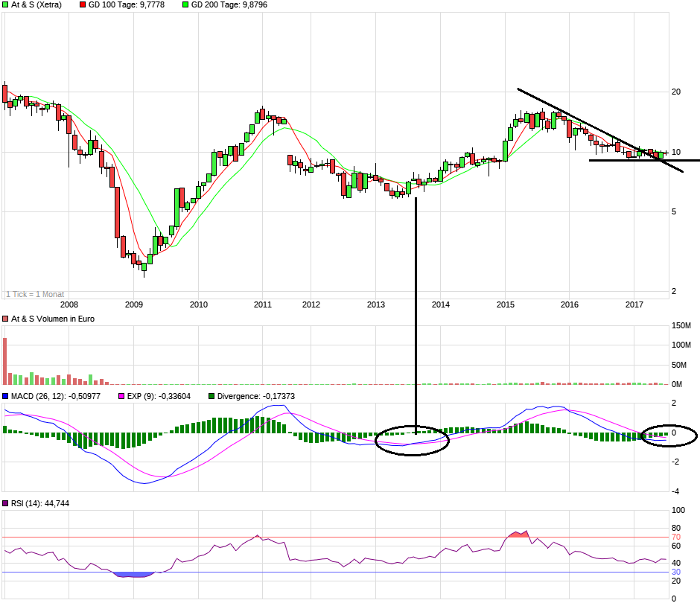This screenshot has width=700, height=606.
Task: Click the 'EXP (9): -0,33604' label
Action: (x=159, y=396)
